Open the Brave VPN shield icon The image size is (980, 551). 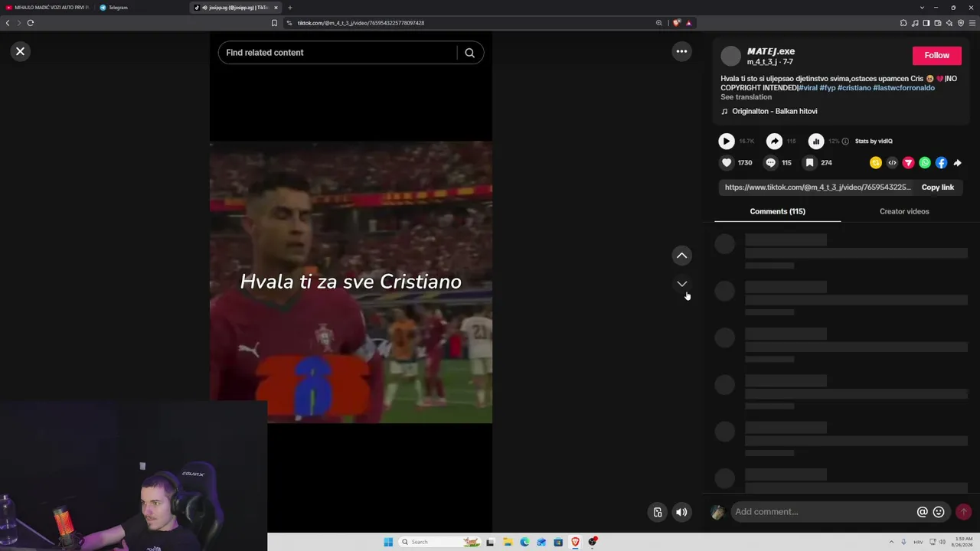[x=961, y=23]
